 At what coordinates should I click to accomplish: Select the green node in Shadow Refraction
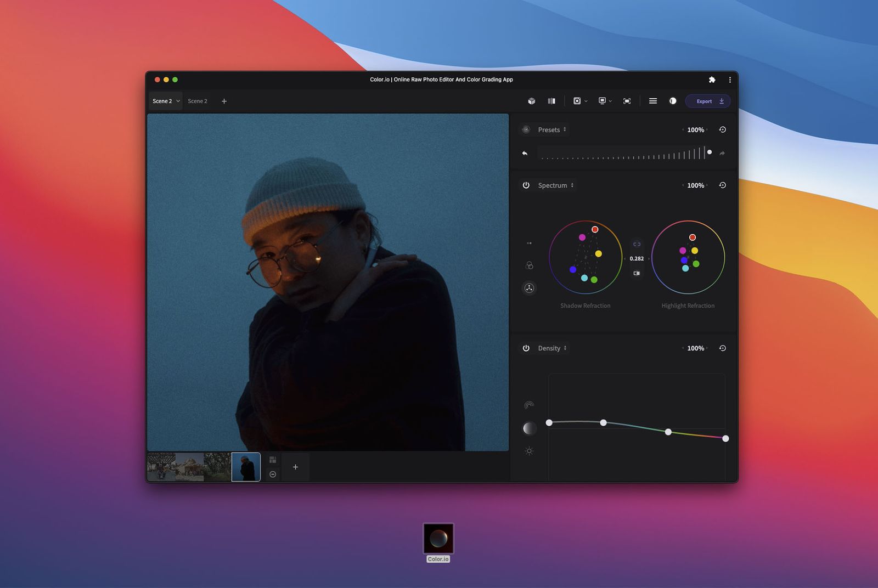click(x=594, y=280)
